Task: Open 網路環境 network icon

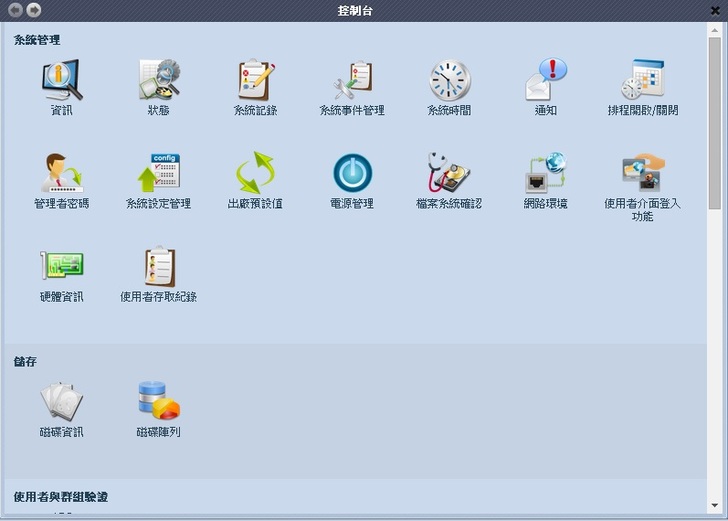Action: 546,173
